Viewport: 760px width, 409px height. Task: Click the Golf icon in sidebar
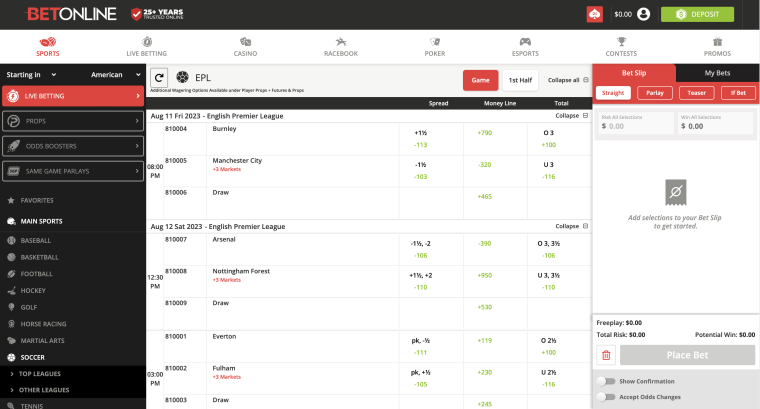pos(11,307)
